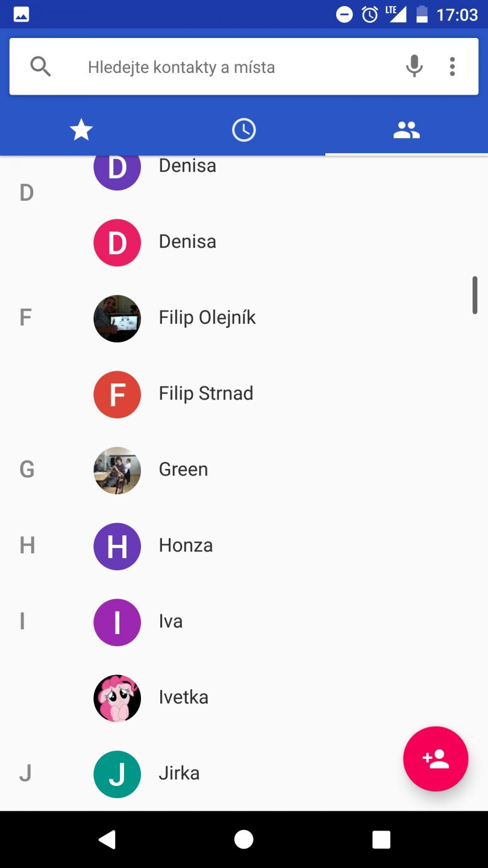Tap the purple H avatar for Honza
This screenshot has width=488, height=868.
pos(117,546)
